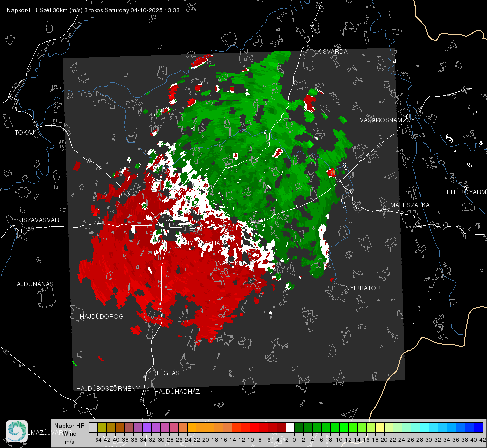
Task: Pick the leftmost light gray legend swatch
Action: (x=93, y=427)
